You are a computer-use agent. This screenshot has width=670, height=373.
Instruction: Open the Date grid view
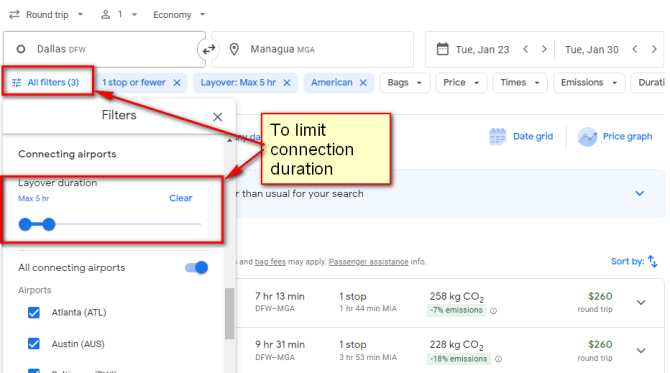coord(521,137)
